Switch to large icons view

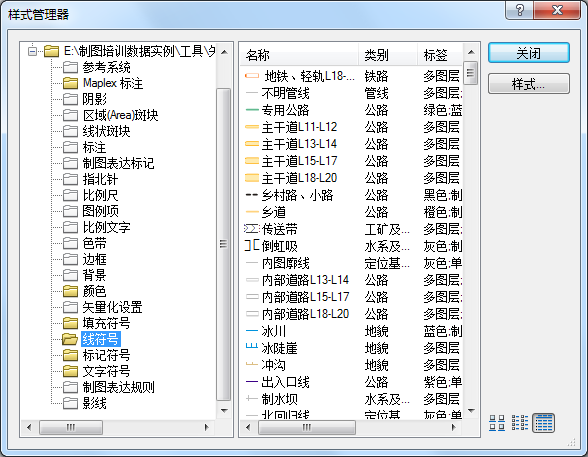tap(497, 423)
